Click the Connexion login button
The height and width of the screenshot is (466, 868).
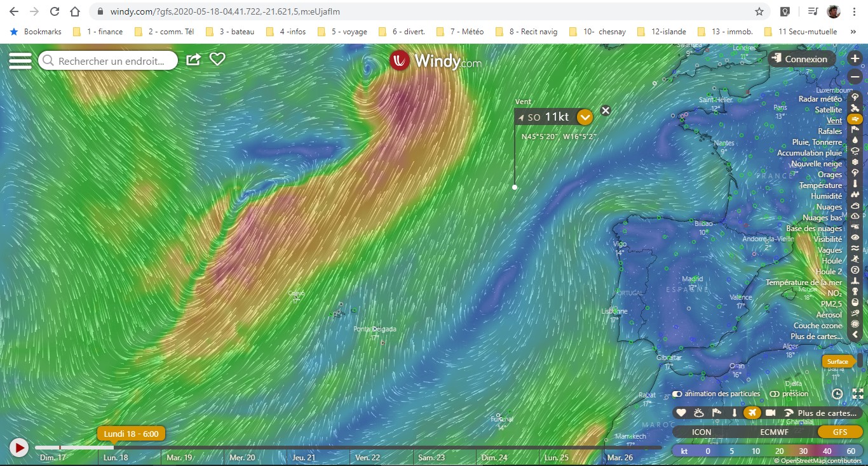click(x=800, y=59)
